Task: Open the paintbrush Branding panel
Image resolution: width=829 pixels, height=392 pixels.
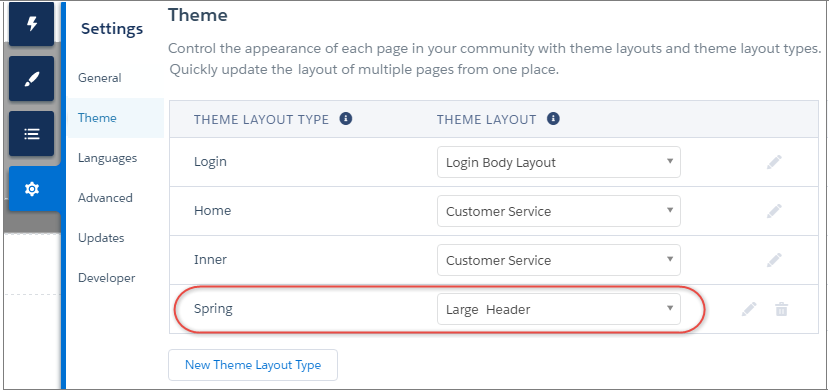Action: coord(32,79)
